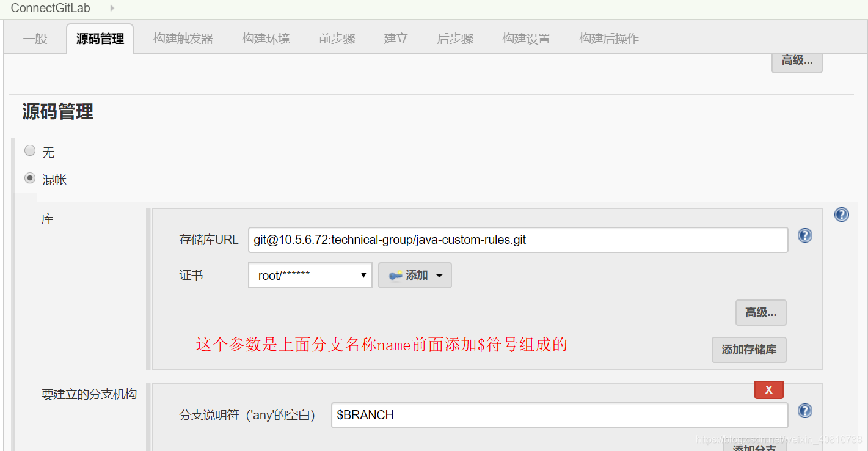The width and height of the screenshot is (868, 451).
Task: Open help for the 库 section
Action: pos(841,215)
